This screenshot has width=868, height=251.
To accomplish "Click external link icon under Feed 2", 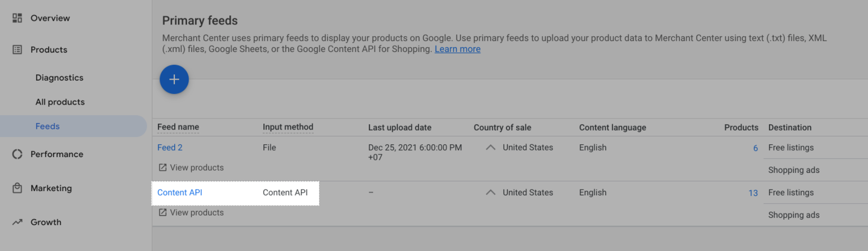I will click(163, 167).
